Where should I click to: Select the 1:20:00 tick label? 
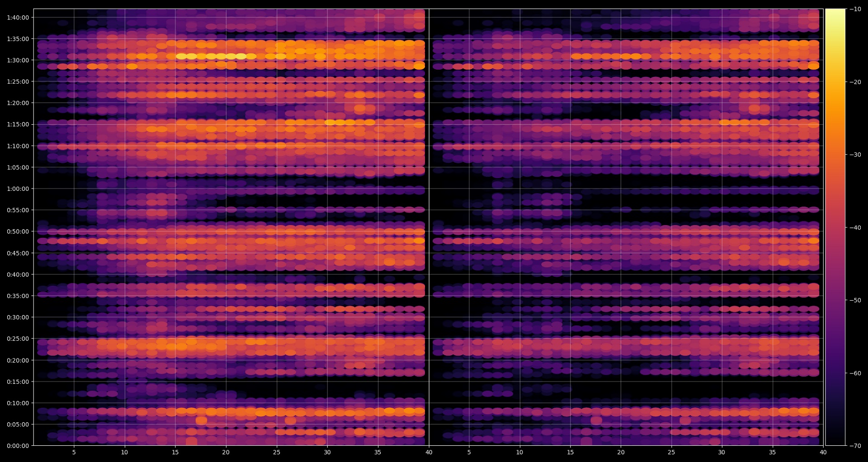pos(18,103)
